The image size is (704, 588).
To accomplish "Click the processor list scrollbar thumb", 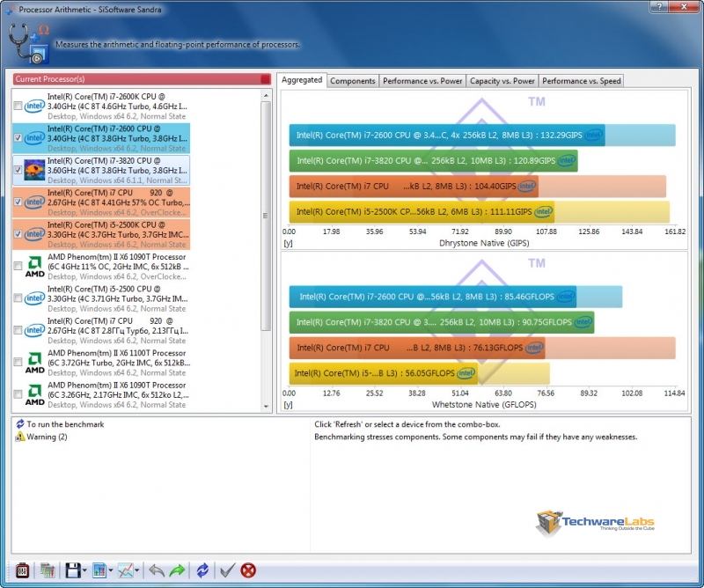I will tap(266, 216).
